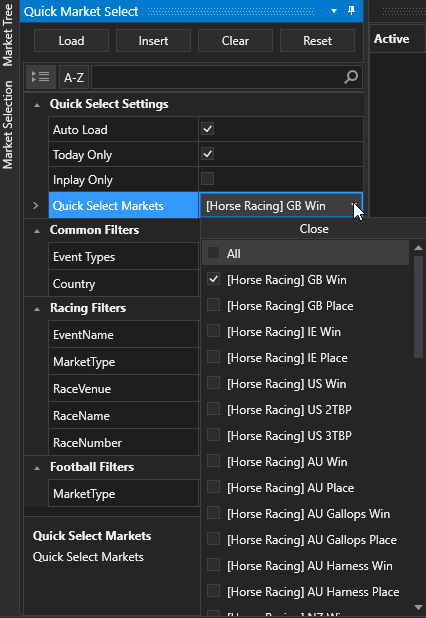Tick the All markets checkbox
The height and width of the screenshot is (618, 426).
click(x=213, y=253)
